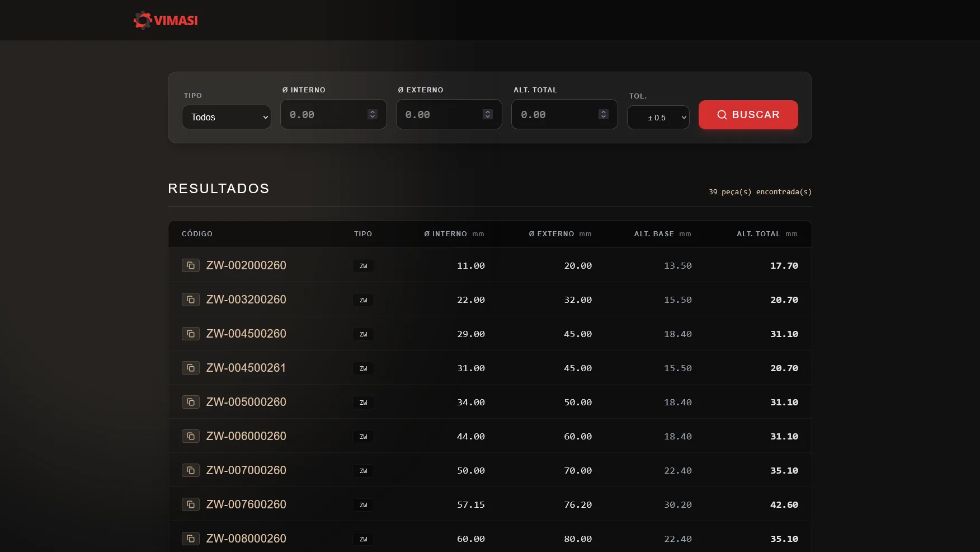Copy code ZW-006000260

tap(191, 436)
